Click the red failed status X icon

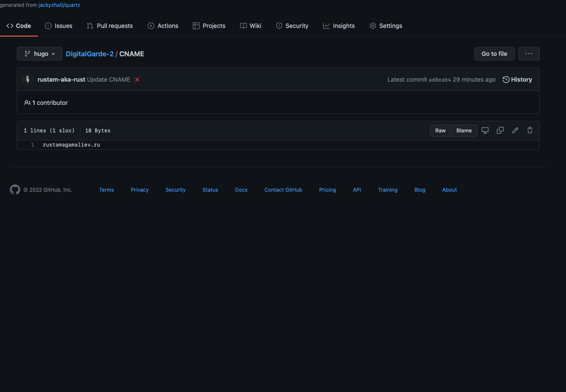click(x=137, y=80)
